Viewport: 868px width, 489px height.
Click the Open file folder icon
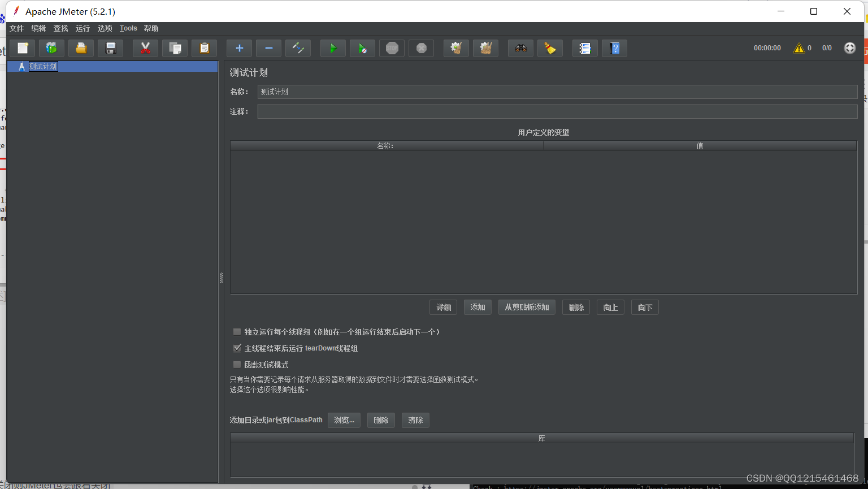[x=81, y=48]
